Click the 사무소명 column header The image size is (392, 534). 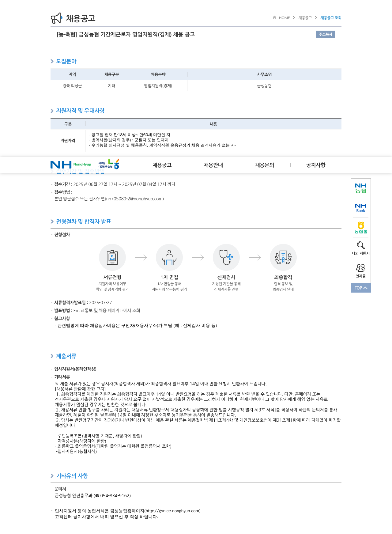tap(264, 74)
